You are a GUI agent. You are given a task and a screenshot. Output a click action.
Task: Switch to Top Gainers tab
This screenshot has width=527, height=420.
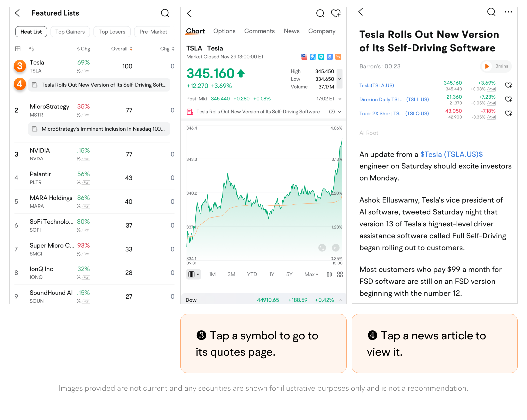[x=70, y=32]
